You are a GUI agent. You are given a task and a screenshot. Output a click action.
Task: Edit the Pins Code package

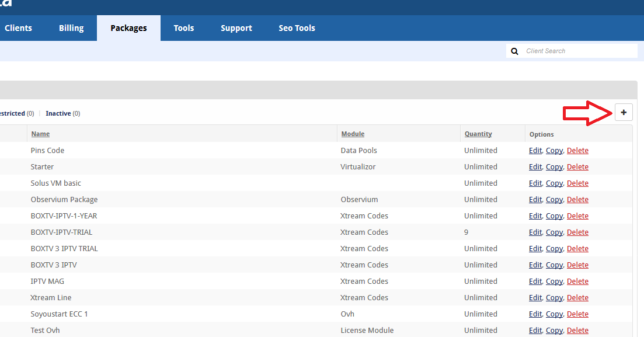click(535, 150)
